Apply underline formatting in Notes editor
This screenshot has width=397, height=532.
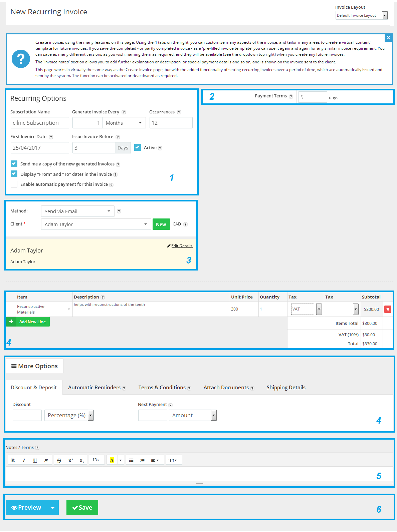click(x=35, y=460)
